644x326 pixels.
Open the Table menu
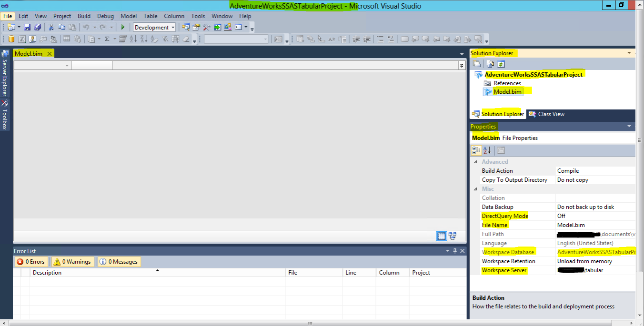pos(151,16)
